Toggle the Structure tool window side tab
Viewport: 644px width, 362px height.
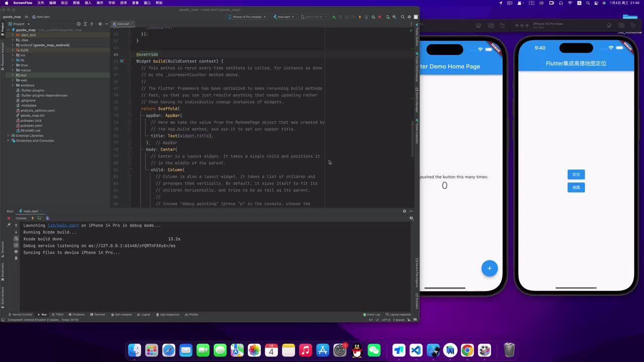point(2,248)
